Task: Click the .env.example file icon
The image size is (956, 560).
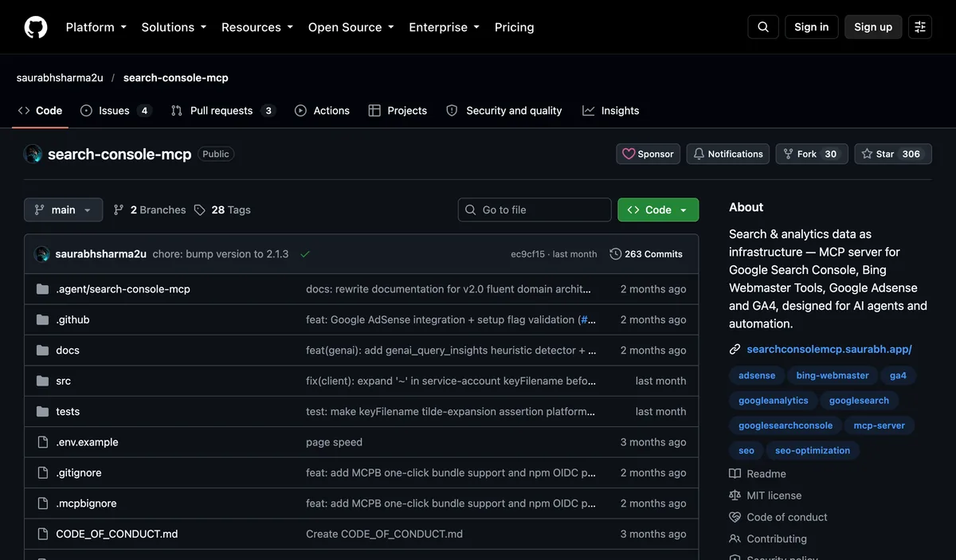Action: pyautogui.click(x=43, y=442)
